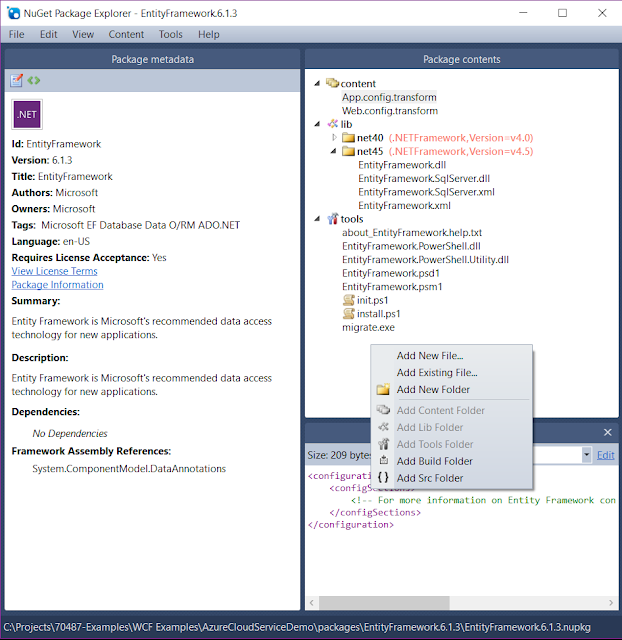The height and width of the screenshot is (640, 622).
Task: Select EntityFramework.PowerShell.dll file
Action: pyautogui.click(x=411, y=246)
